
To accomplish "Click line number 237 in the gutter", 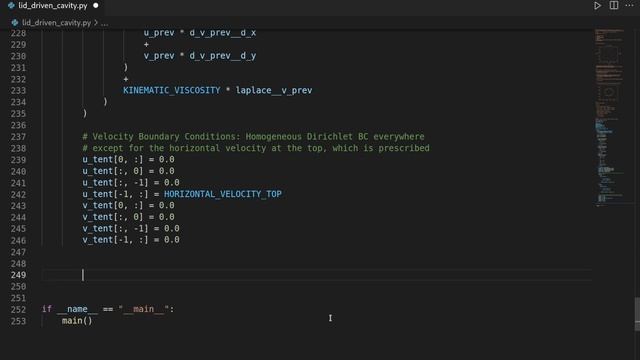I will tap(18, 137).
